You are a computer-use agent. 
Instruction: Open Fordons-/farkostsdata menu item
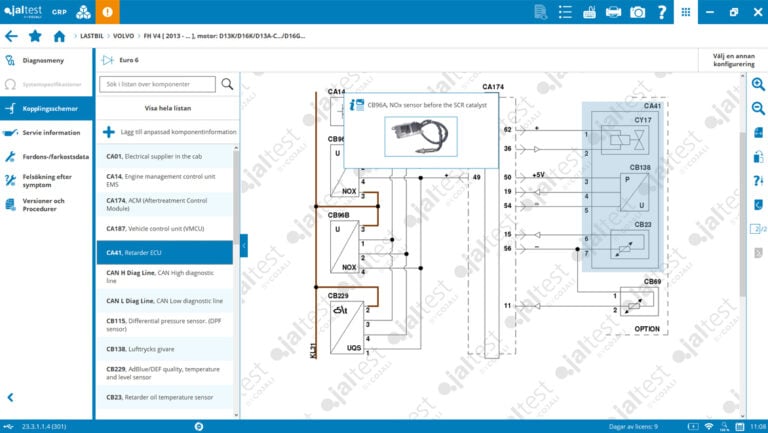(x=47, y=157)
